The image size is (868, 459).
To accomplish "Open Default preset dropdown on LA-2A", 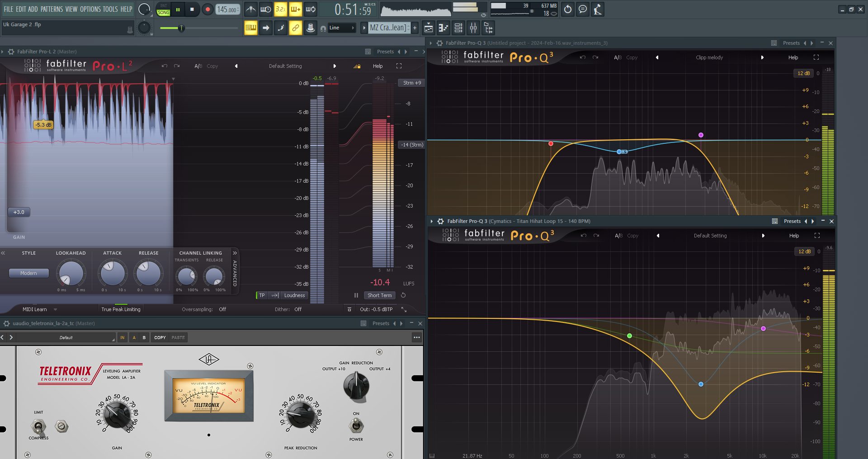I will [66, 337].
